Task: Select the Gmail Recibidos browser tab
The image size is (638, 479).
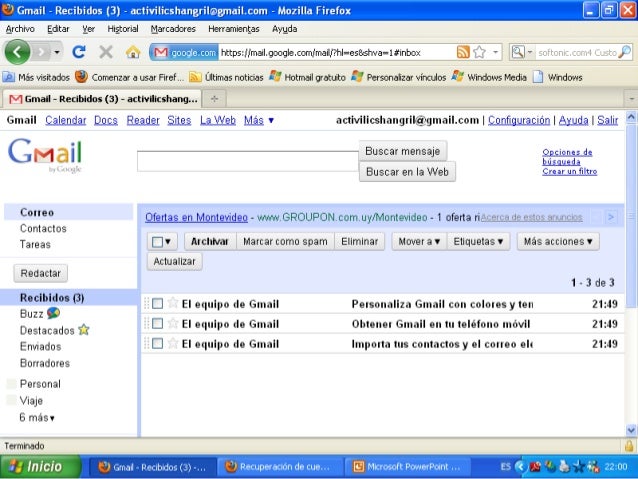Action: (103, 98)
